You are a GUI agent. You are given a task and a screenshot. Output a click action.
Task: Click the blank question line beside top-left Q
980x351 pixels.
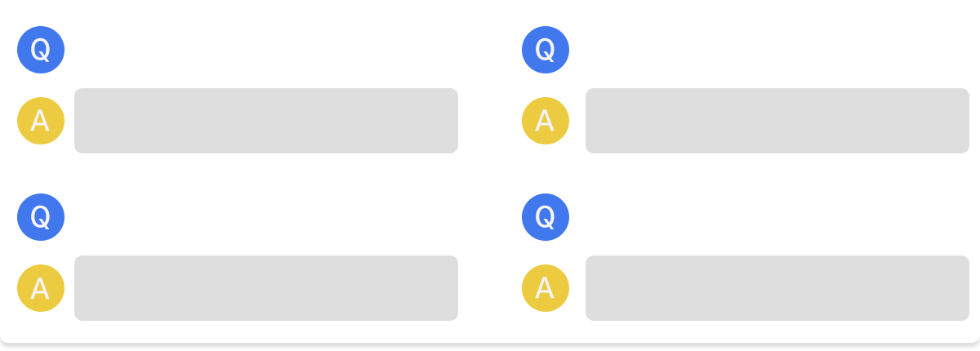point(266,50)
